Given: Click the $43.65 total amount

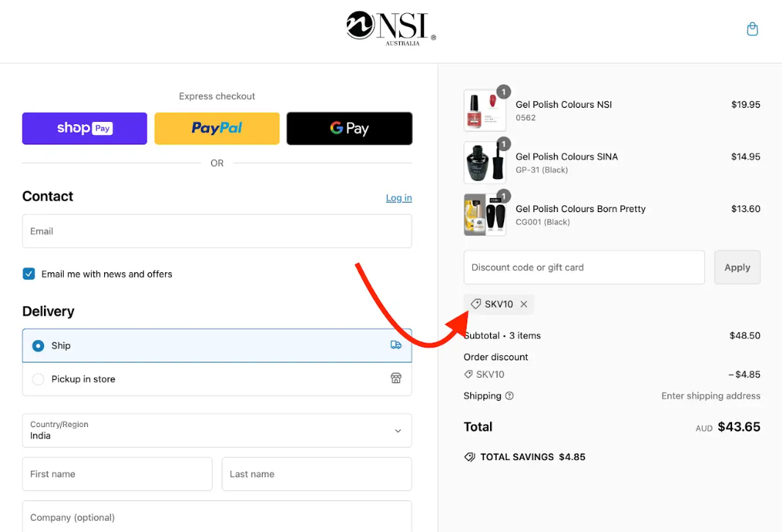Looking at the screenshot, I should click(x=739, y=426).
